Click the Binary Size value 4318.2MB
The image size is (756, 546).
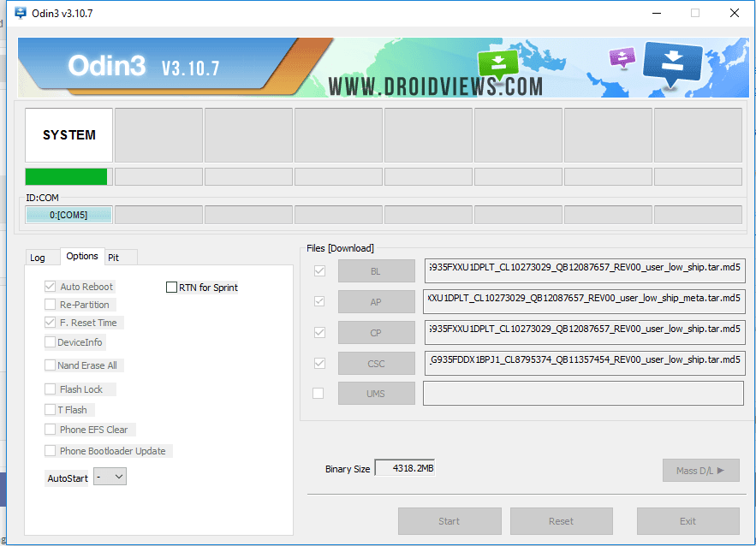point(405,468)
